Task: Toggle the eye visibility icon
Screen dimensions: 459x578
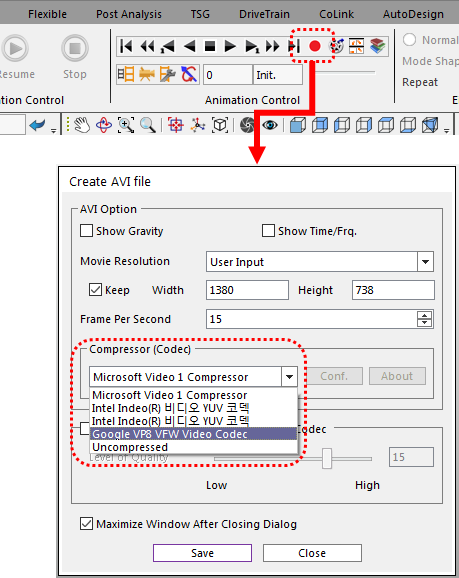Action: click(x=270, y=125)
